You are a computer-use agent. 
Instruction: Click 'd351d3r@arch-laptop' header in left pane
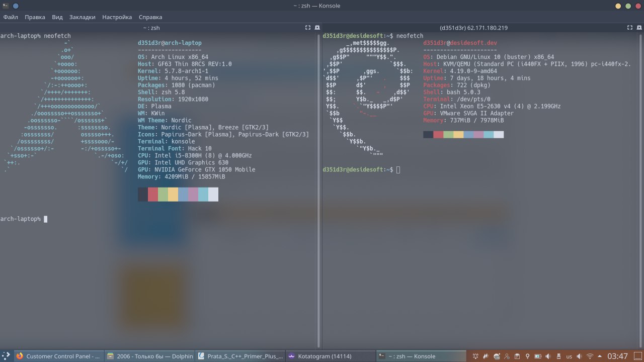point(170,43)
